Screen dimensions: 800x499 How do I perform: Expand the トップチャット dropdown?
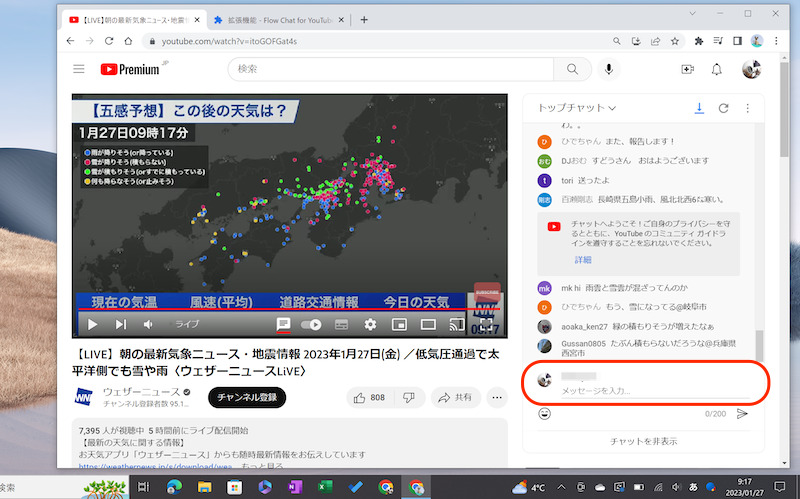pos(576,107)
